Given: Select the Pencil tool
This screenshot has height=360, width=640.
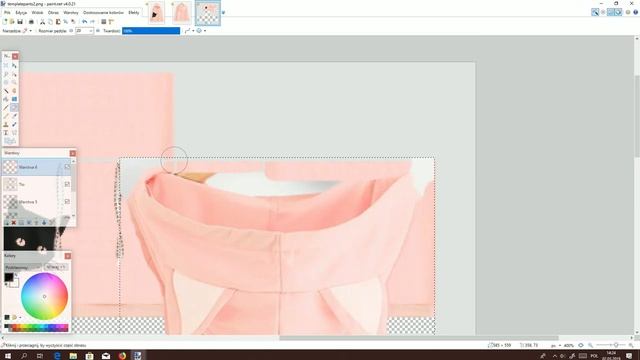Looking at the screenshot, I should click(6, 116).
